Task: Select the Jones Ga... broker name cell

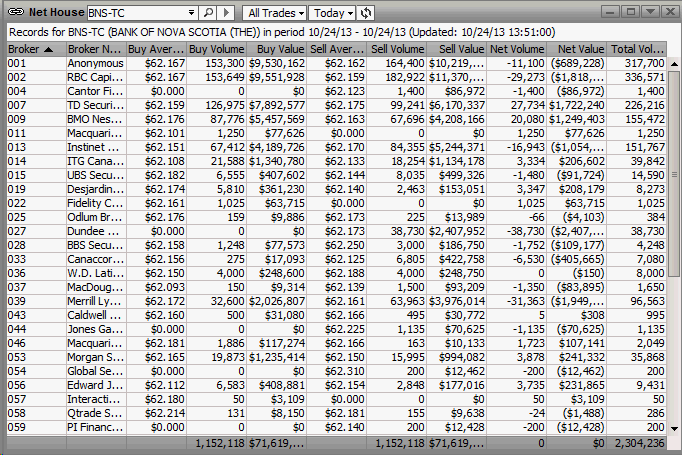Action: [95, 329]
